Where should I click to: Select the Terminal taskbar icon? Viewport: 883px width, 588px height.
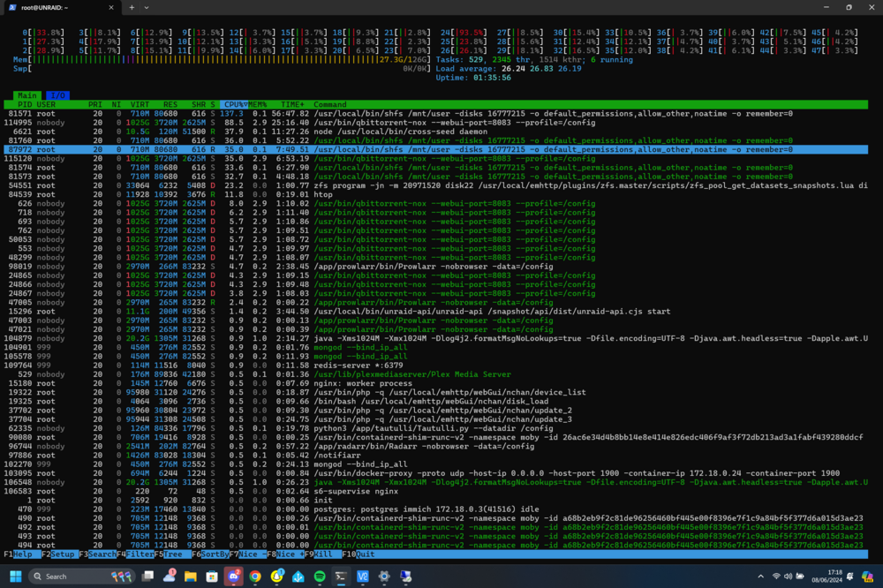coord(341,577)
